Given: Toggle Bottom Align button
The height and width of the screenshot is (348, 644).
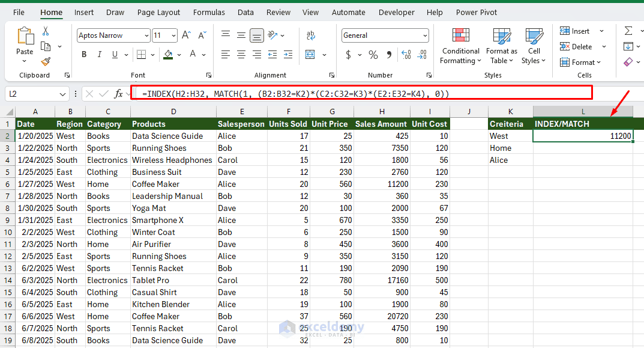Looking at the screenshot, I should 257,35.
